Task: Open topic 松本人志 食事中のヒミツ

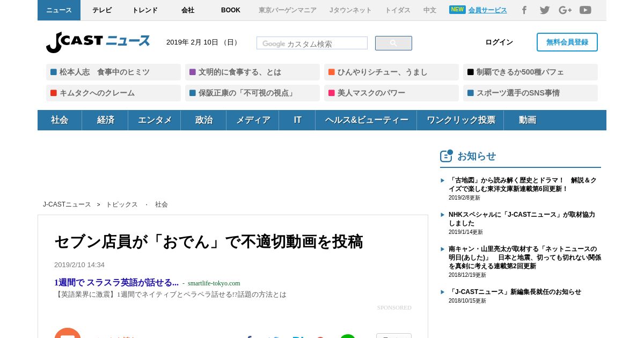Action: coord(113,72)
